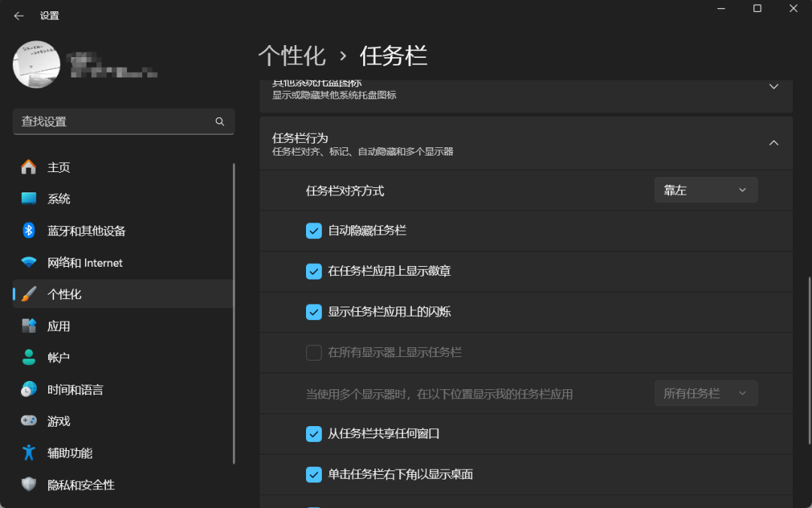Viewport: 812px width, 508px height.
Task: Uncheck 在任务栏应用上显示徽章
Action: [314, 271]
